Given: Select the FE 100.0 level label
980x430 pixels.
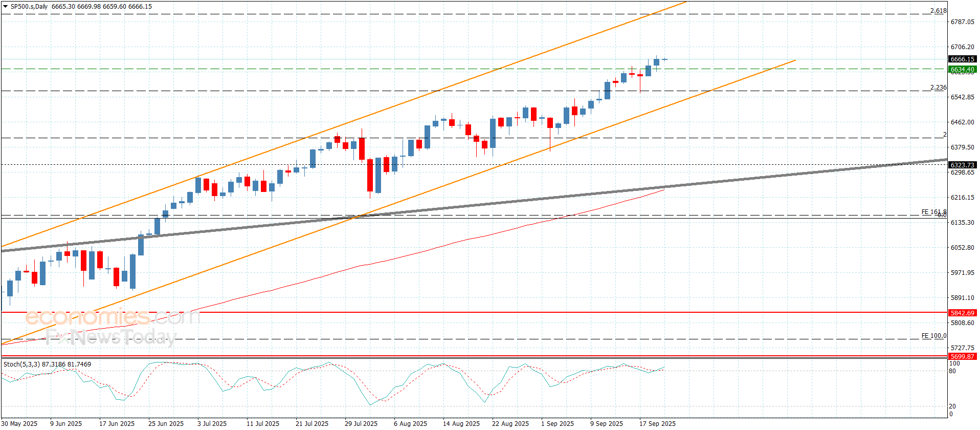Looking at the screenshot, I should 934,336.
